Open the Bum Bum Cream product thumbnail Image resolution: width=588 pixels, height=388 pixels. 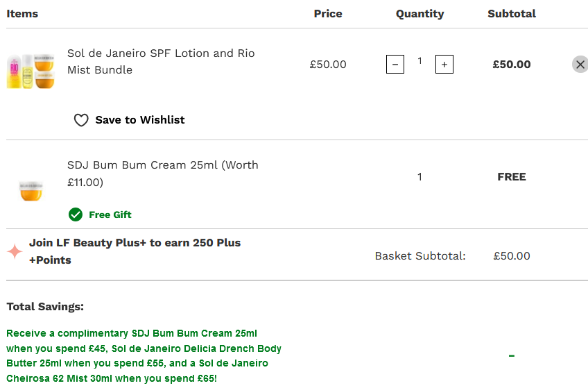(x=31, y=188)
